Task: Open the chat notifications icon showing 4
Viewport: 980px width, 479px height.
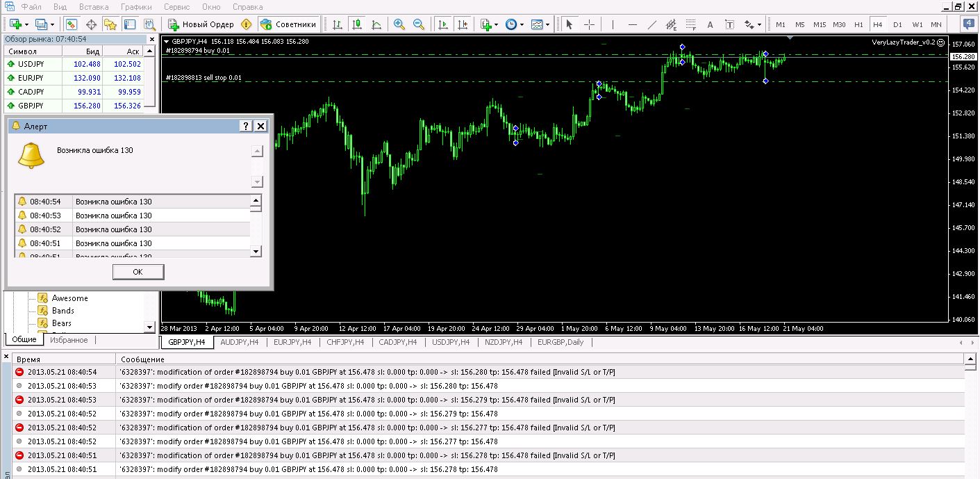Action: coord(969,24)
